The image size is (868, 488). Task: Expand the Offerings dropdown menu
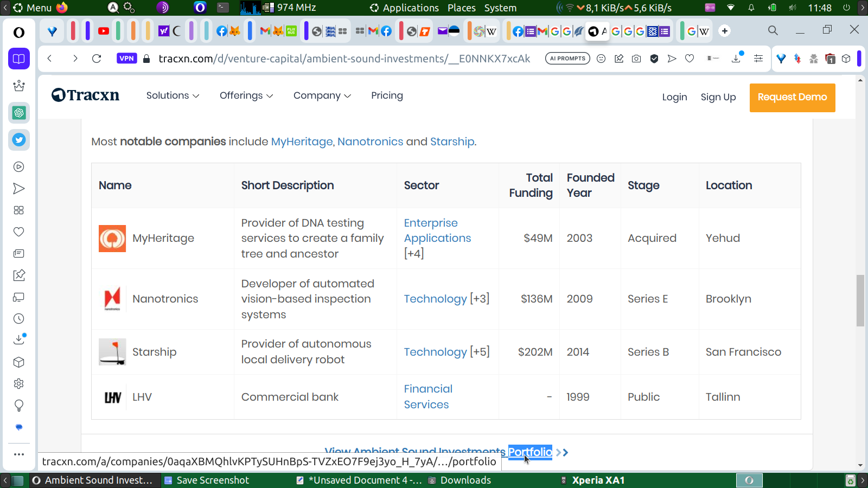pos(246,95)
